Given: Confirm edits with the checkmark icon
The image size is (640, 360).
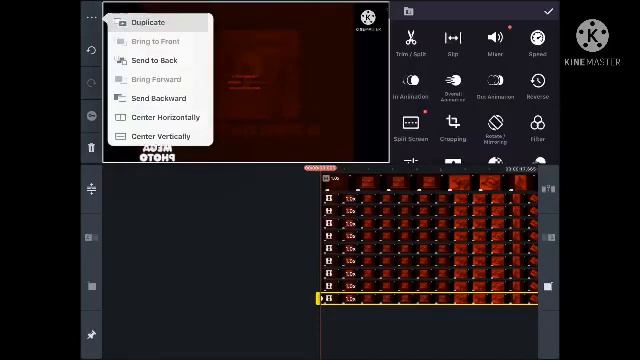Looking at the screenshot, I should coord(549,11).
